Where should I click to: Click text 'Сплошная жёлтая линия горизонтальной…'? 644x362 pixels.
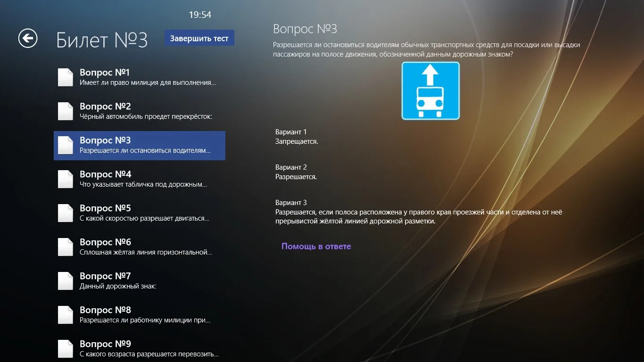[x=146, y=253]
